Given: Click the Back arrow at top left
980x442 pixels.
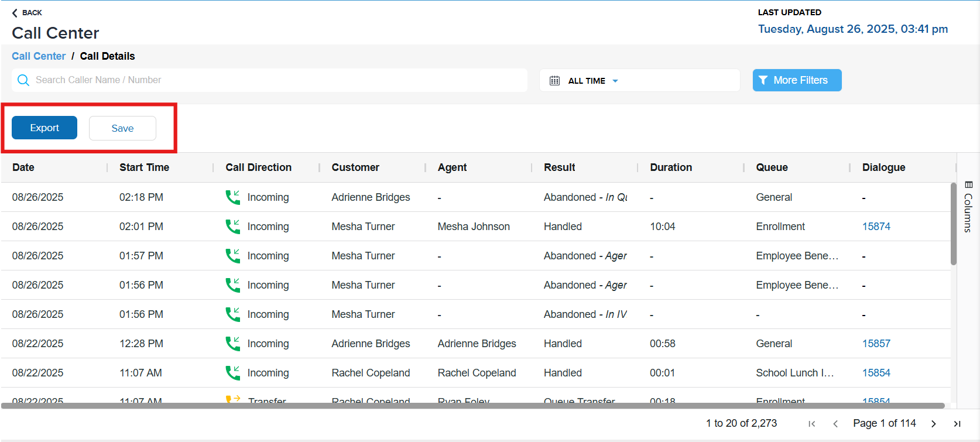Looking at the screenshot, I should tap(15, 13).
